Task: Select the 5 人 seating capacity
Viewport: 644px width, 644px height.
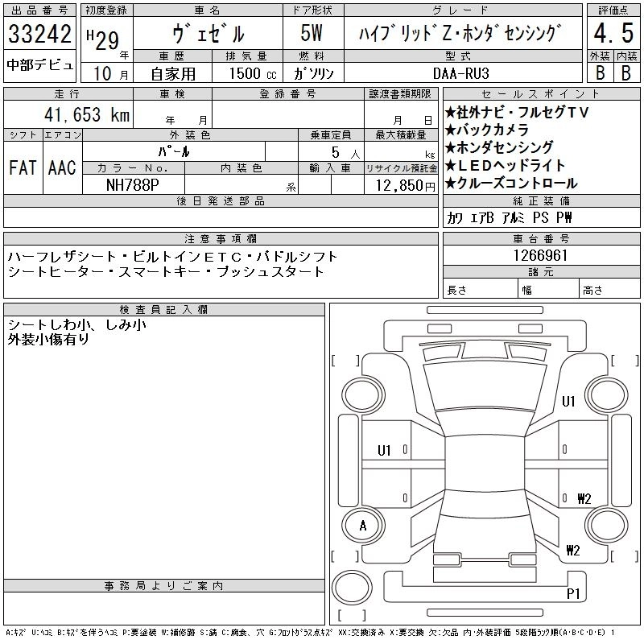Action: [346, 153]
